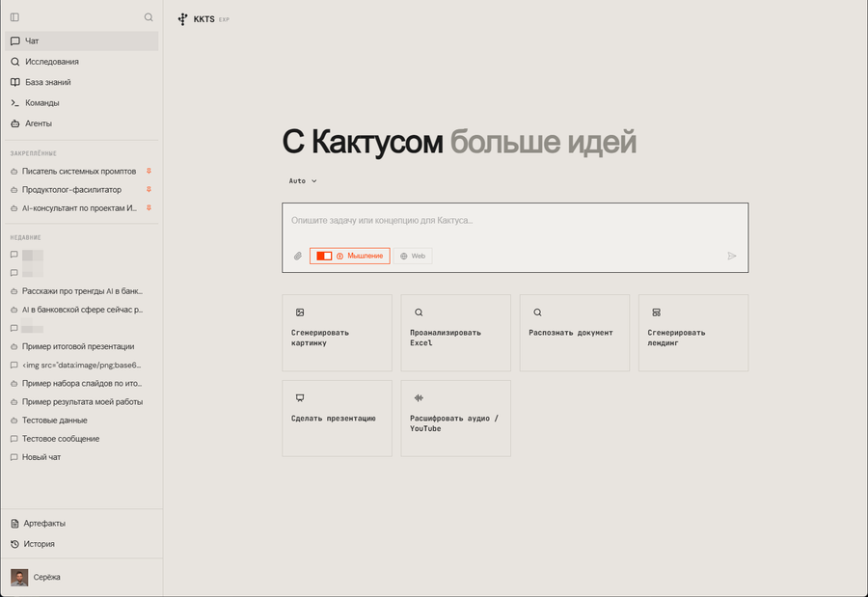The width and height of the screenshot is (868, 597).
Task: Click the Агенты robot icon
Action: [14, 123]
